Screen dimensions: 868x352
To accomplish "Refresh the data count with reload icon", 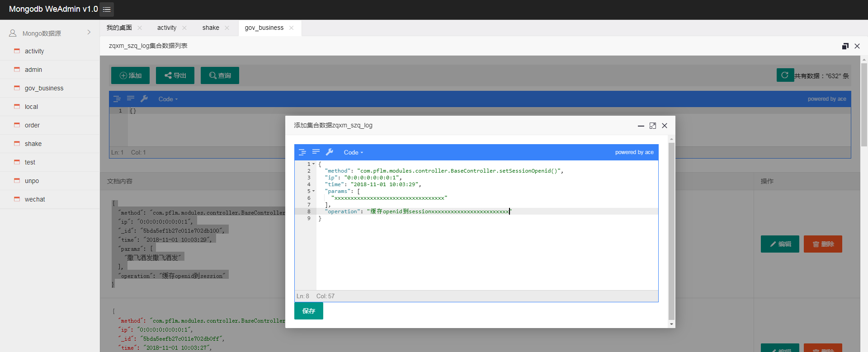I will (x=785, y=75).
